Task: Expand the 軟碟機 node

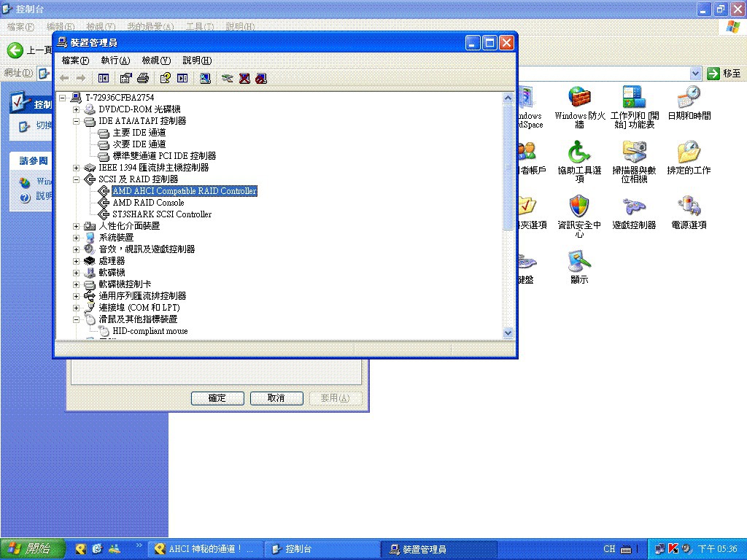Action: 76,273
